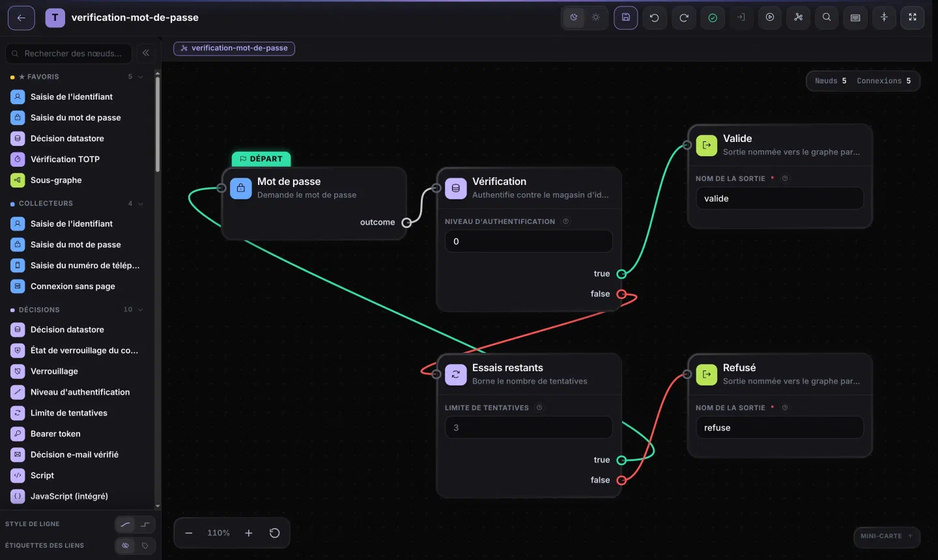This screenshot has height=560, width=938.
Task: Click the import arrow icon in toolbar
Action: tap(741, 18)
